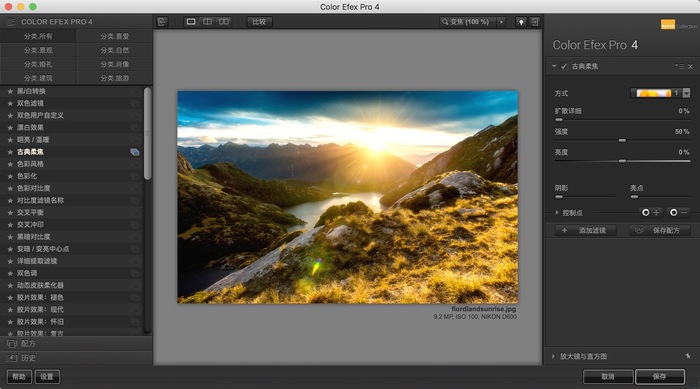Toggle the 古典柔焦 filter checkbox

pos(564,67)
